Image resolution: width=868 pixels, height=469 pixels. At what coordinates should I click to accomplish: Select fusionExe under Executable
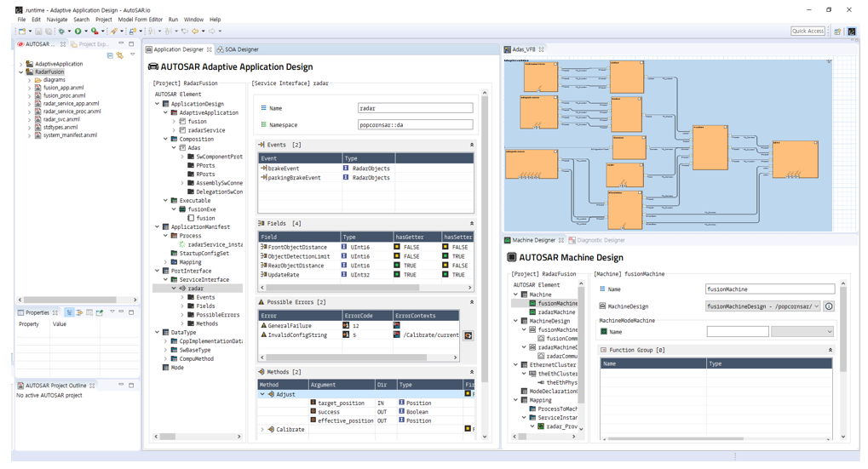point(202,209)
